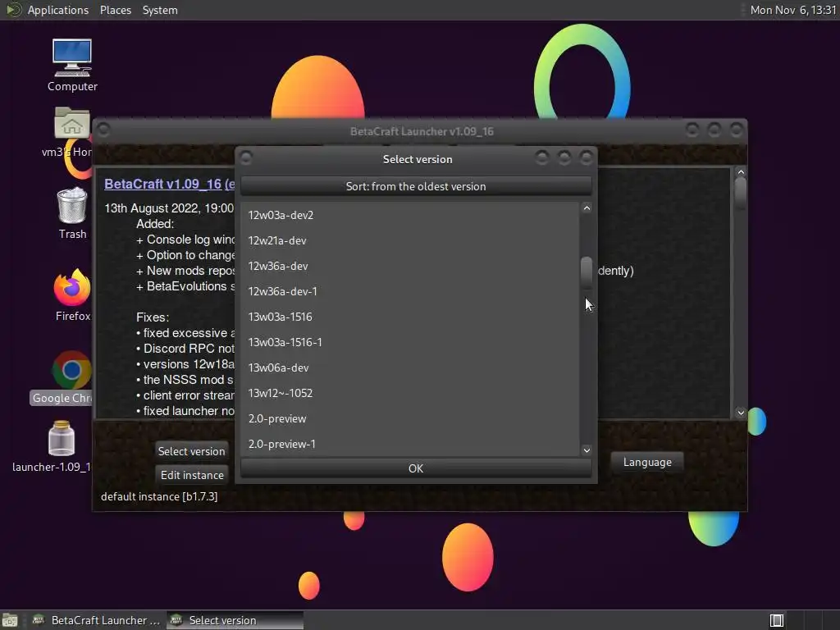Confirm with the OK button
Viewport: 840px width, 630px height.
[x=416, y=468]
